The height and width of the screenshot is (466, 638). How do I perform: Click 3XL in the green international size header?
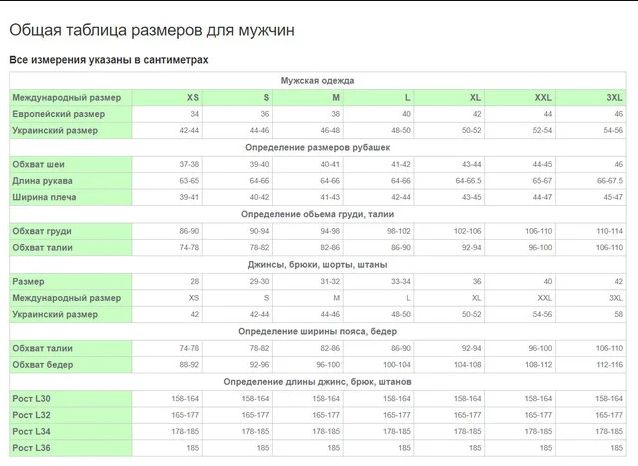click(x=614, y=98)
